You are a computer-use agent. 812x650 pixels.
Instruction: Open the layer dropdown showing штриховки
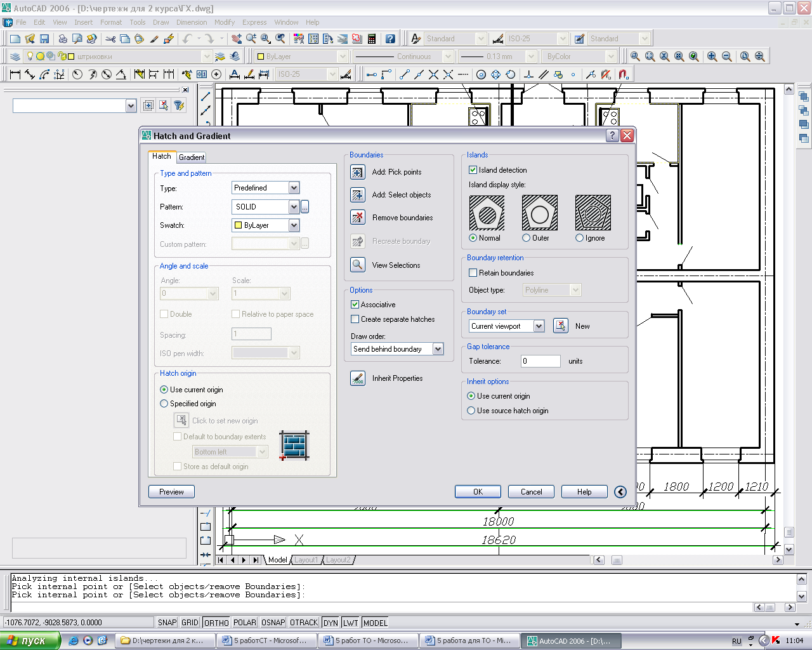[x=206, y=56]
